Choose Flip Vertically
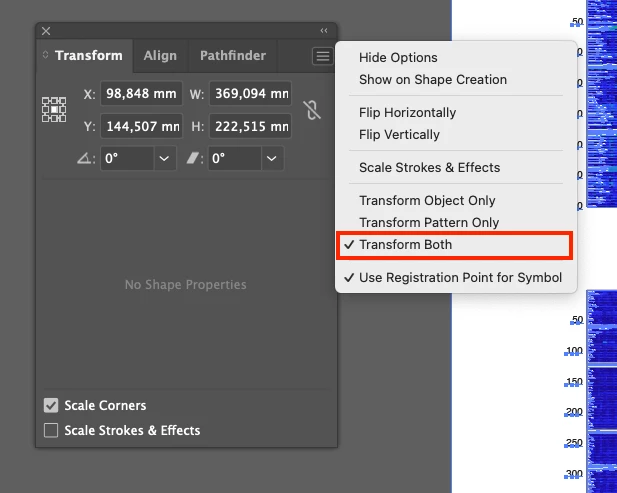This screenshot has height=493, width=617. [456, 135]
